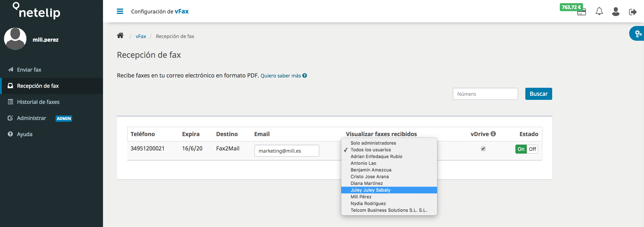Open the Quiero saber más link
This screenshot has width=644, height=227.
[x=281, y=75]
